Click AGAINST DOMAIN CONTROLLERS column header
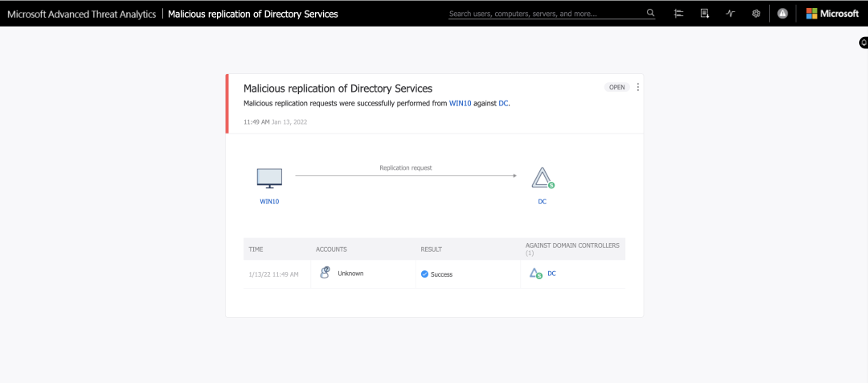868x383 pixels. pyautogui.click(x=572, y=249)
